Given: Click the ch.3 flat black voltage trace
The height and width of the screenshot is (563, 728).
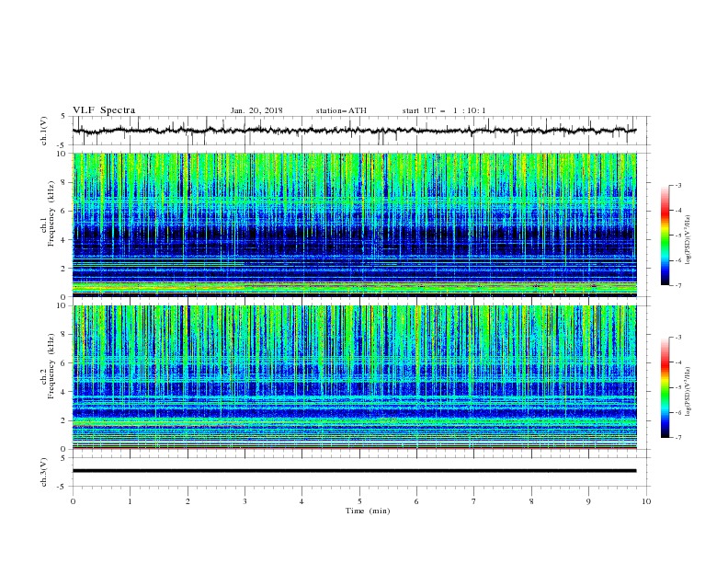Looking at the screenshot, I should (354, 471).
